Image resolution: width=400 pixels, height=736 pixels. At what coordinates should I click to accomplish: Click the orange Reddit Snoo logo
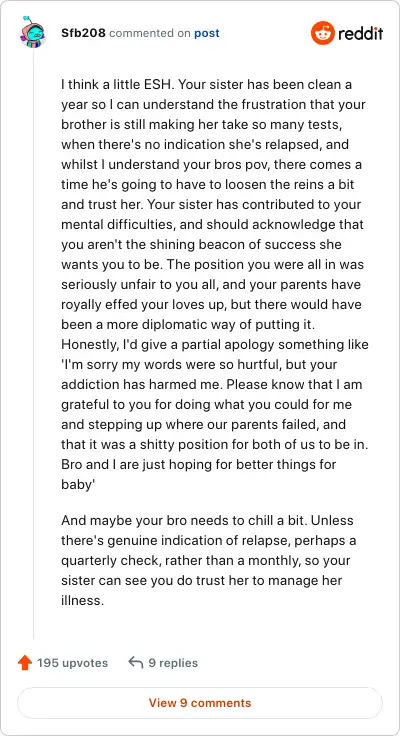(x=323, y=33)
